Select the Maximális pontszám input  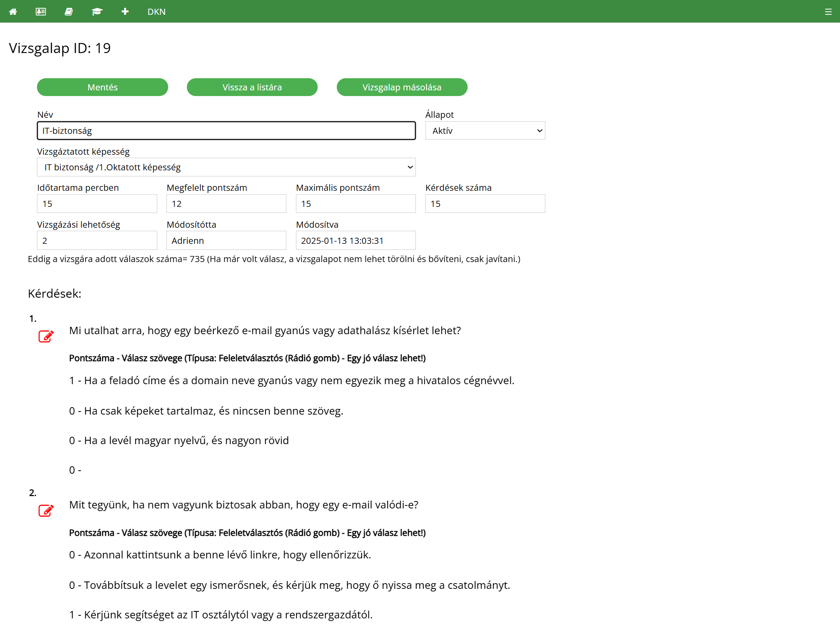coord(355,204)
